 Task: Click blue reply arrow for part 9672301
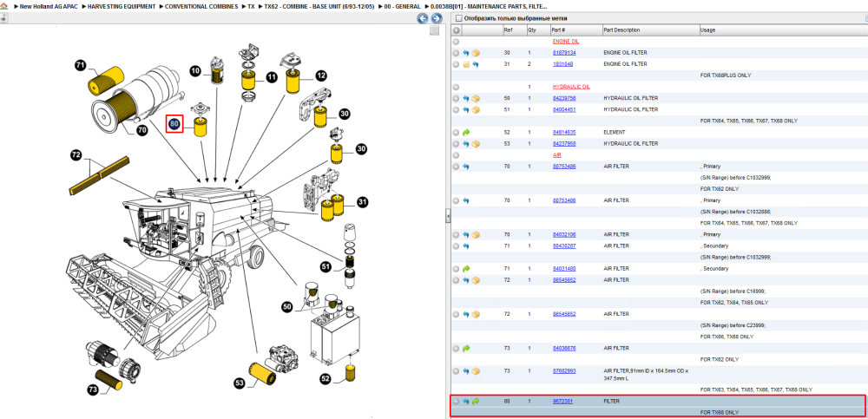coord(466,402)
